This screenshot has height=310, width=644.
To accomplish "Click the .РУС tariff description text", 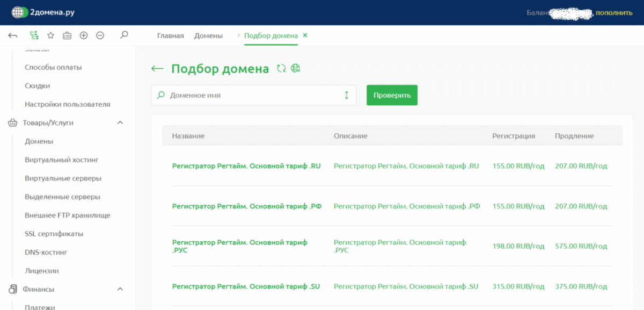I will point(400,247).
